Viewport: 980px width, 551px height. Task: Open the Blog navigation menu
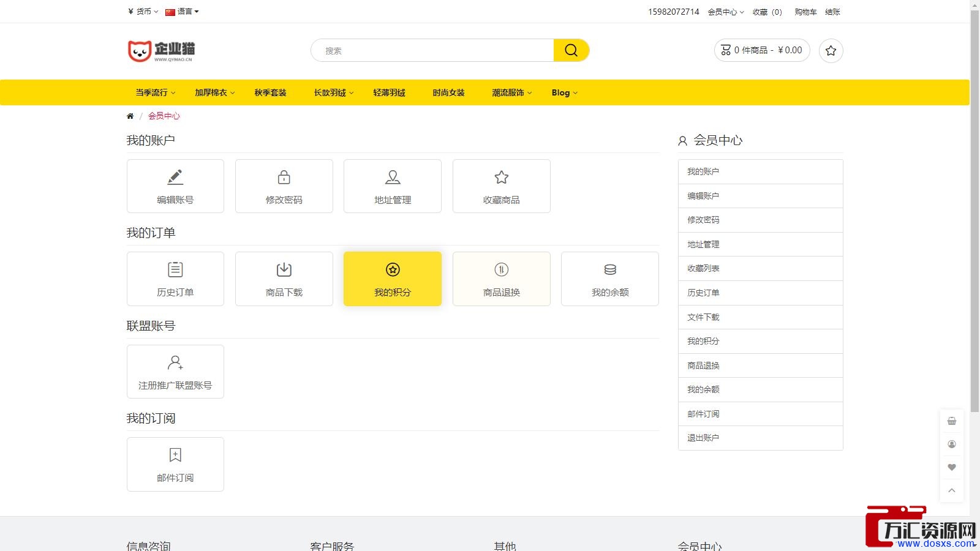click(563, 92)
